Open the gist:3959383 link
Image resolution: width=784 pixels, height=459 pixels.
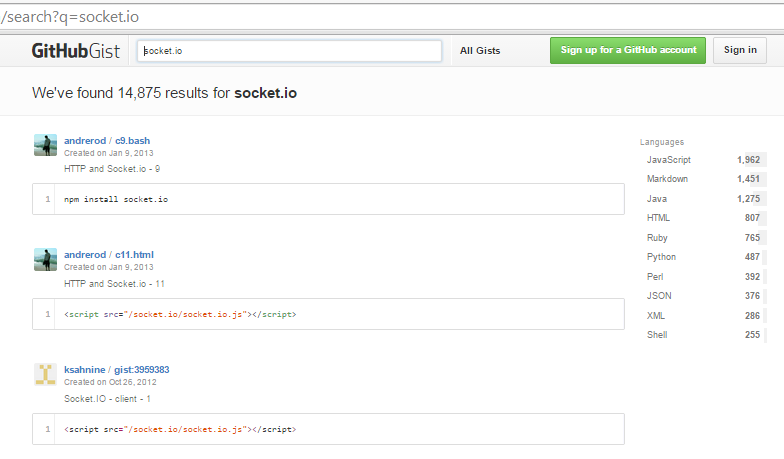142,370
